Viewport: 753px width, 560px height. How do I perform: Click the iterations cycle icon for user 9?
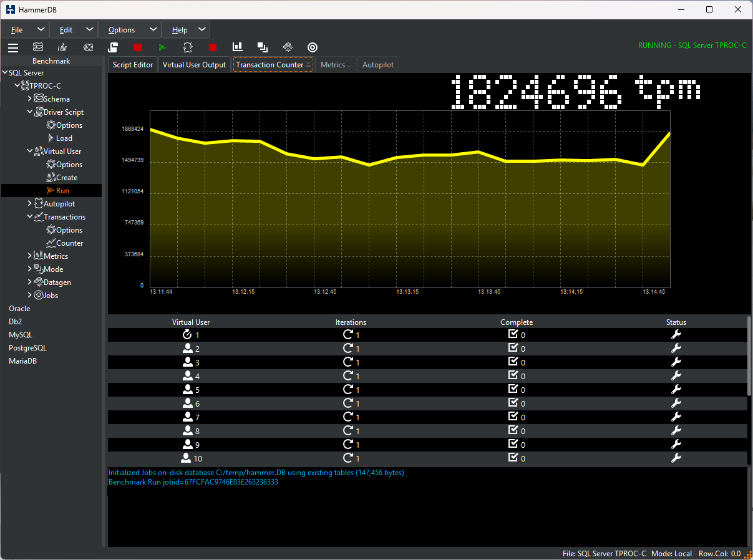tap(348, 445)
